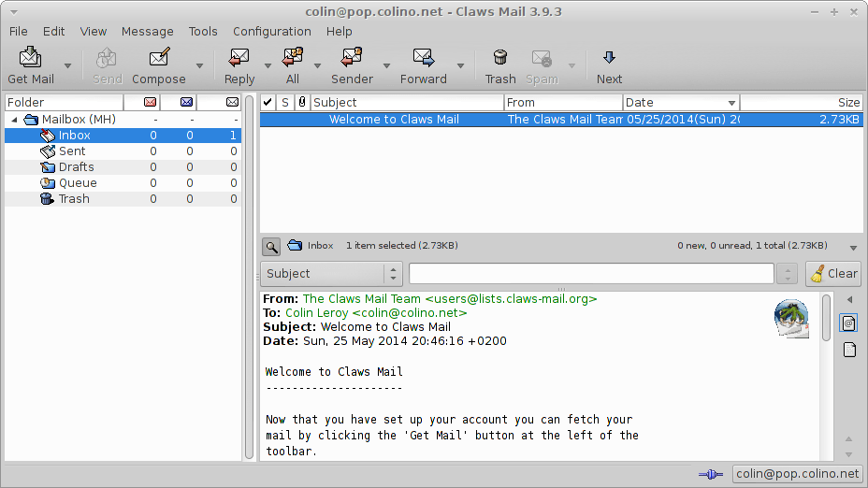Select the Trash folder in tree

(x=123, y=199)
